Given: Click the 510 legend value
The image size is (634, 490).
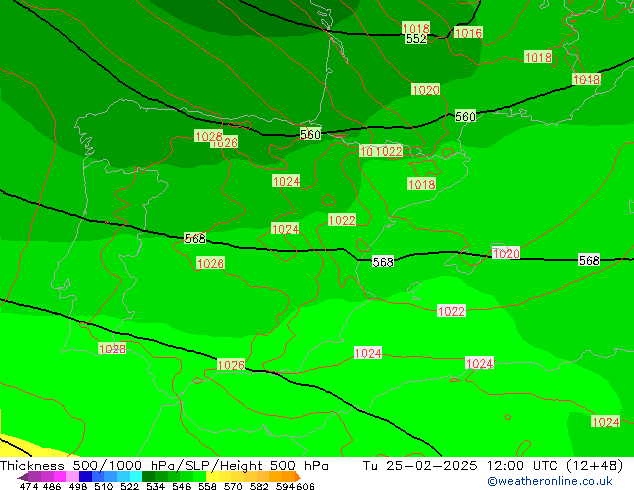Looking at the screenshot, I should click(x=104, y=486).
